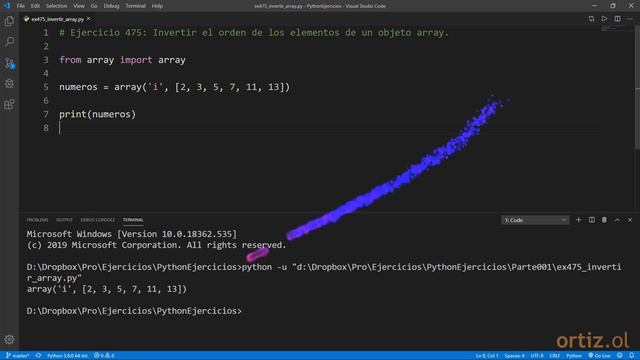
Task: Click the Python 3.8.0 64-bit interpreter
Action: pos(67,356)
